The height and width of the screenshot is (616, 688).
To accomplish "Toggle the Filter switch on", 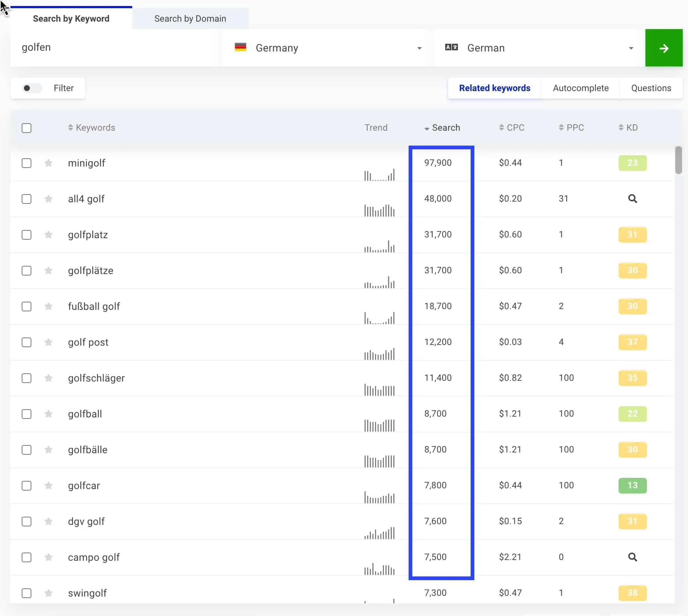I will 32,88.
